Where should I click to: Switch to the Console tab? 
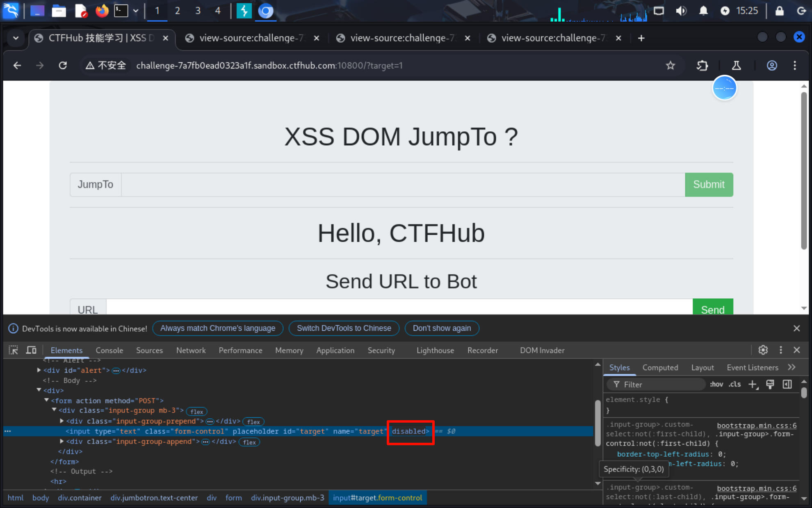click(x=109, y=350)
